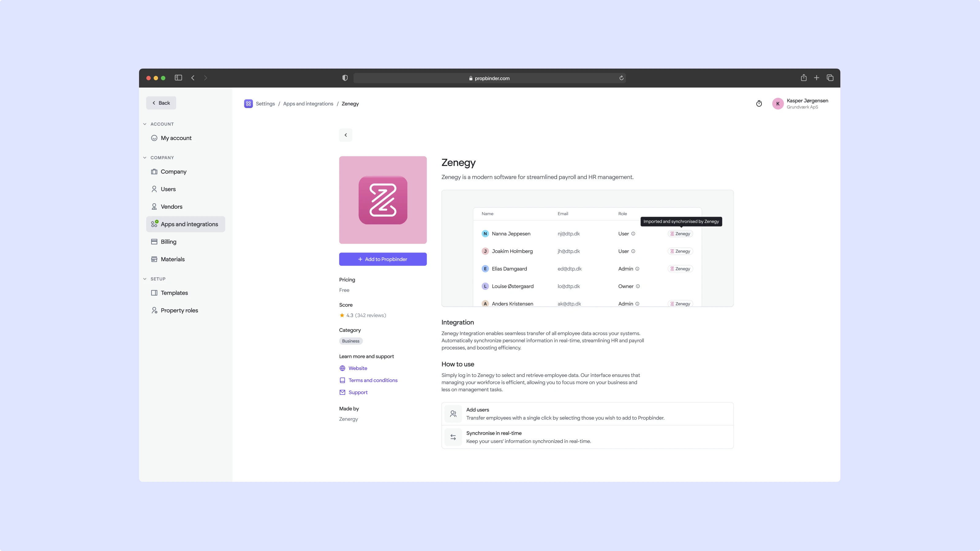The width and height of the screenshot is (980, 551).
Task: Click the tab overview icon in browser
Action: 830,77
